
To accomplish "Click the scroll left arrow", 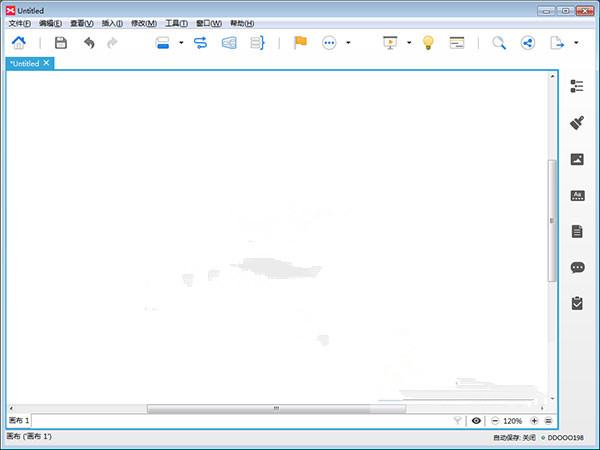I will 11,409.
